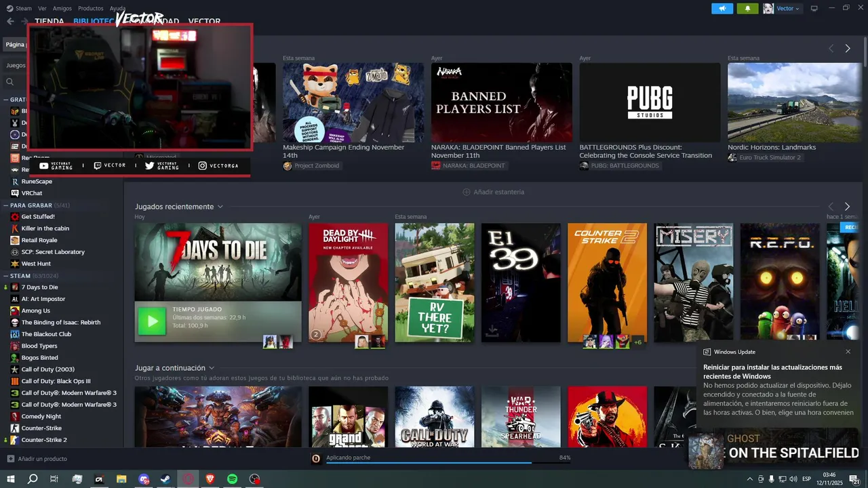Open Brave browser from the taskbar

tap(210, 479)
